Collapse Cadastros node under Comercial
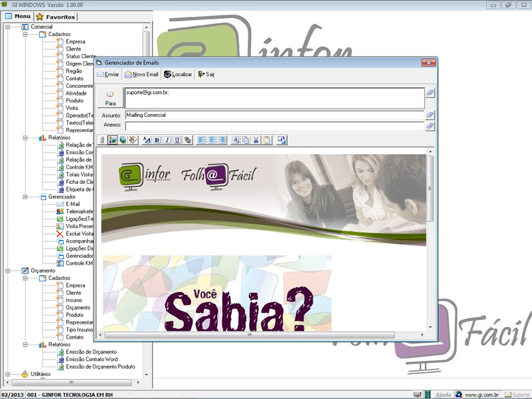 [x=25, y=35]
